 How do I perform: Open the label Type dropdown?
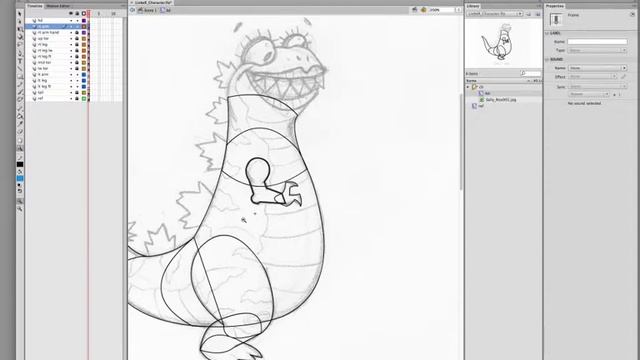(x=597, y=50)
